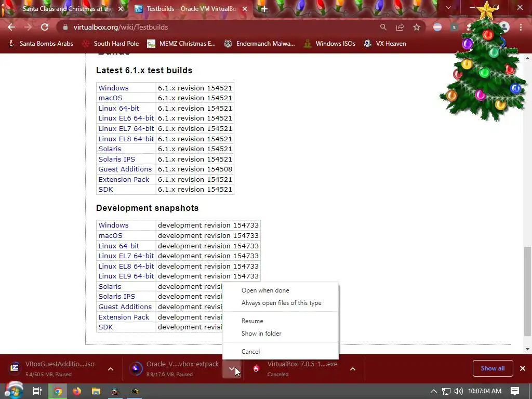
Task: Click the address bar URL field
Action: pyautogui.click(x=217, y=27)
